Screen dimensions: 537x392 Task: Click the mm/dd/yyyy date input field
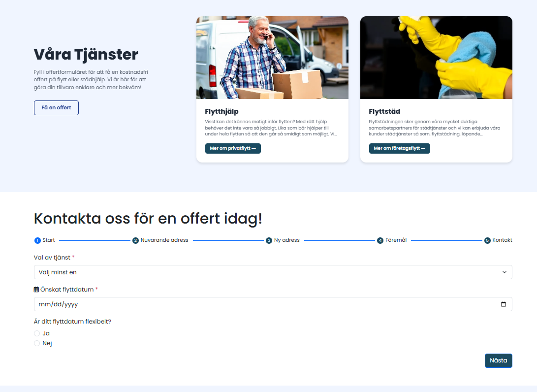(273, 304)
